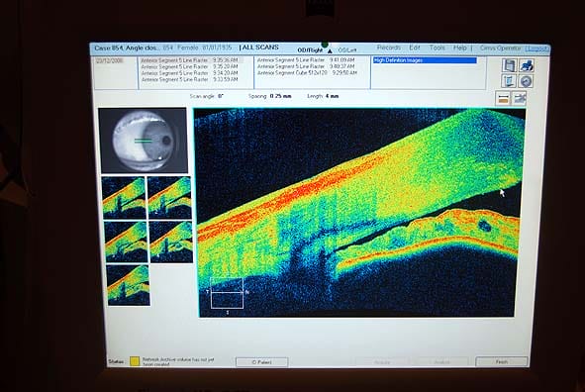Click the Finish button
The width and height of the screenshot is (585, 392).
coord(502,361)
